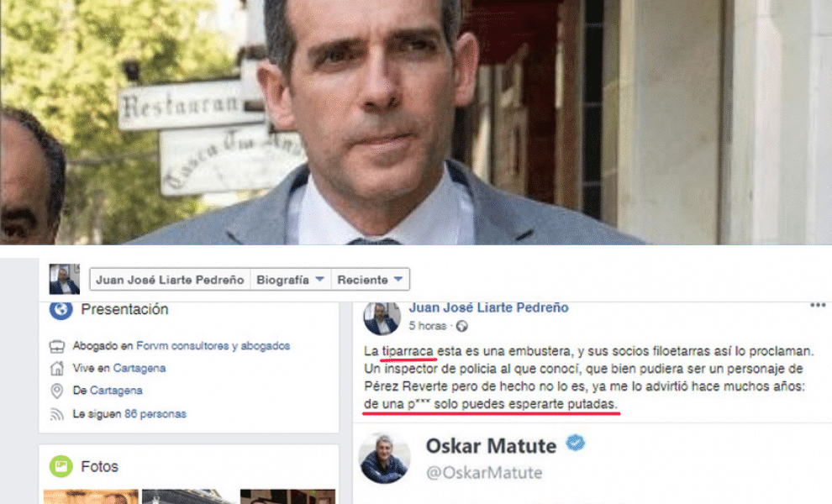Click the post author name Juan José Liarte Pedreño
This screenshot has height=504, width=832.
pos(488,307)
